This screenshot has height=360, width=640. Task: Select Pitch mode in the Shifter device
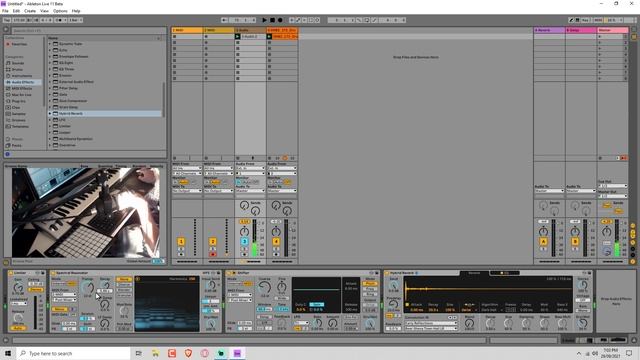coord(370,284)
